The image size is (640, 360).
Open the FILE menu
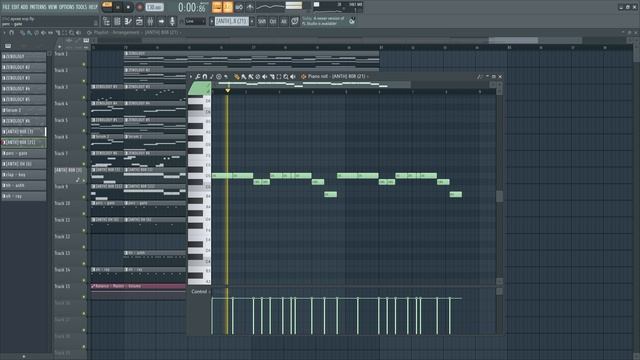pyautogui.click(x=6, y=7)
